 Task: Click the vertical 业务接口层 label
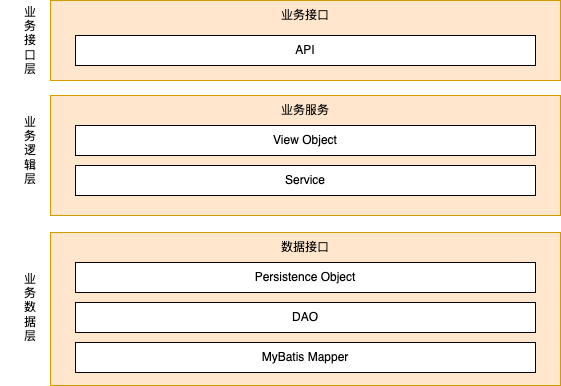tap(30, 40)
